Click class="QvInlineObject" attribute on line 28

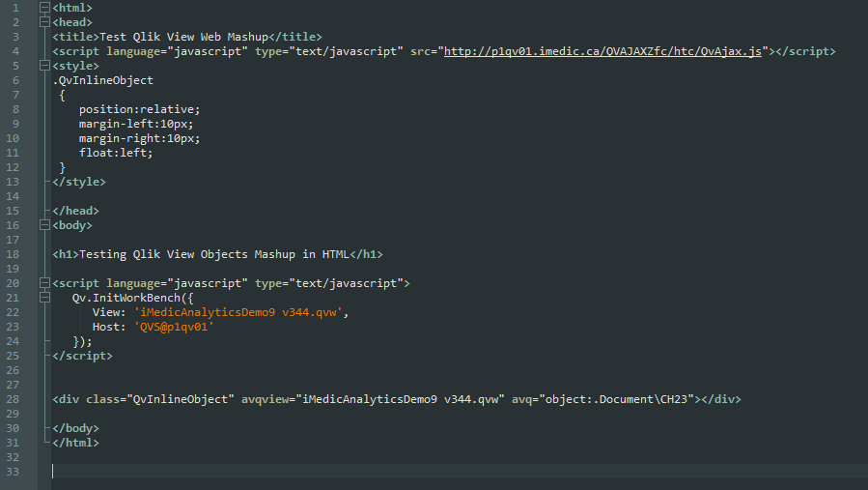pyautogui.click(x=160, y=399)
